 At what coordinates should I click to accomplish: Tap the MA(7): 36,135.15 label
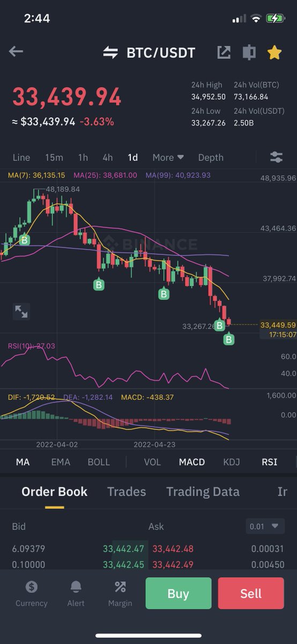[36, 175]
